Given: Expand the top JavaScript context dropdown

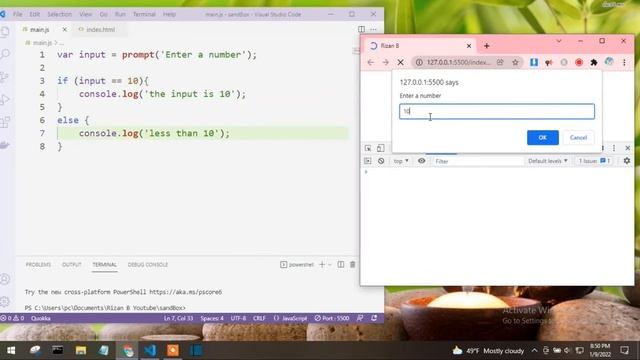Looking at the screenshot, I should coord(401,161).
